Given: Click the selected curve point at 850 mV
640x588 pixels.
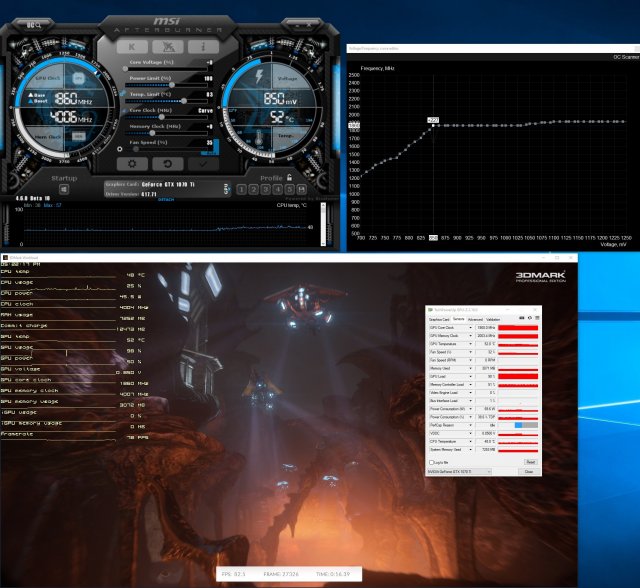Looking at the screenshot, I should click(x=433, y=126).
